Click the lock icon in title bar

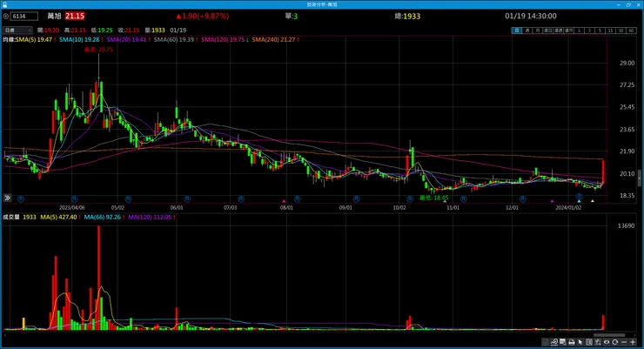tap(4, 4)
